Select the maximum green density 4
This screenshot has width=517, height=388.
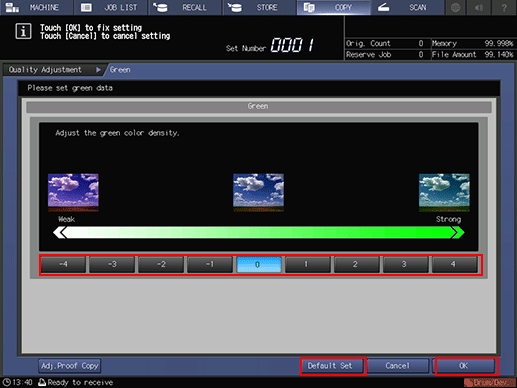click(453, 265)
